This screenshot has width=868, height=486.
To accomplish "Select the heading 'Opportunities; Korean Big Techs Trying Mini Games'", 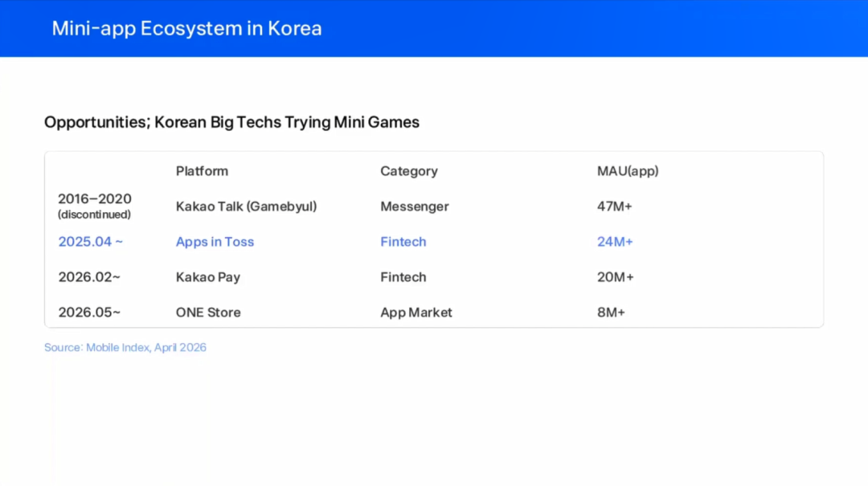I will [x=231, y=122].
